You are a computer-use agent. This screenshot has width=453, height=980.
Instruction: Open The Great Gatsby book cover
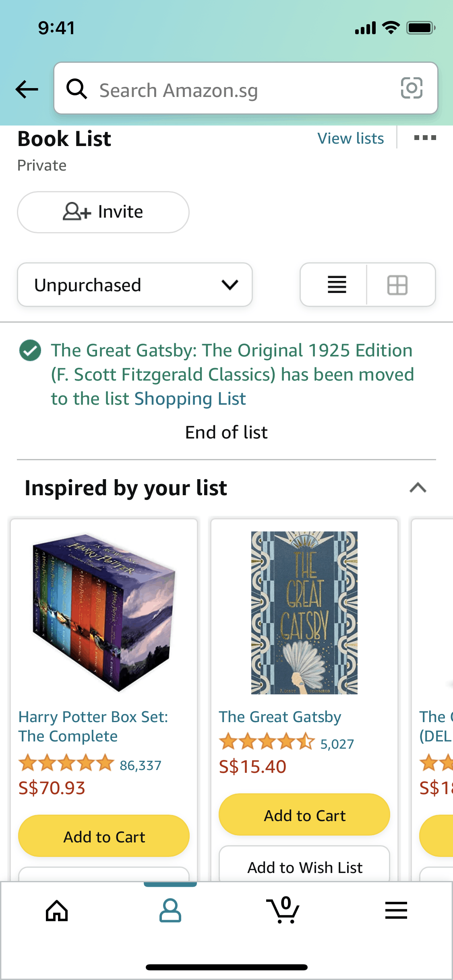point(304,612)
